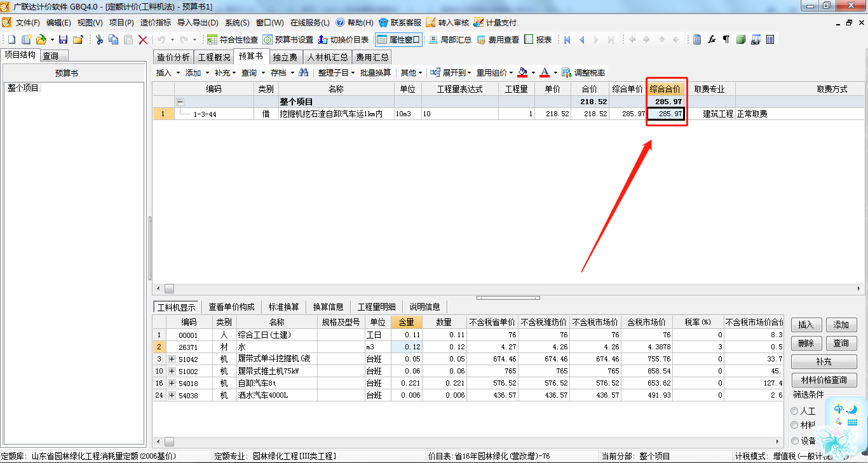Switch to 工程量明细 tab

[x=376, y=307]
